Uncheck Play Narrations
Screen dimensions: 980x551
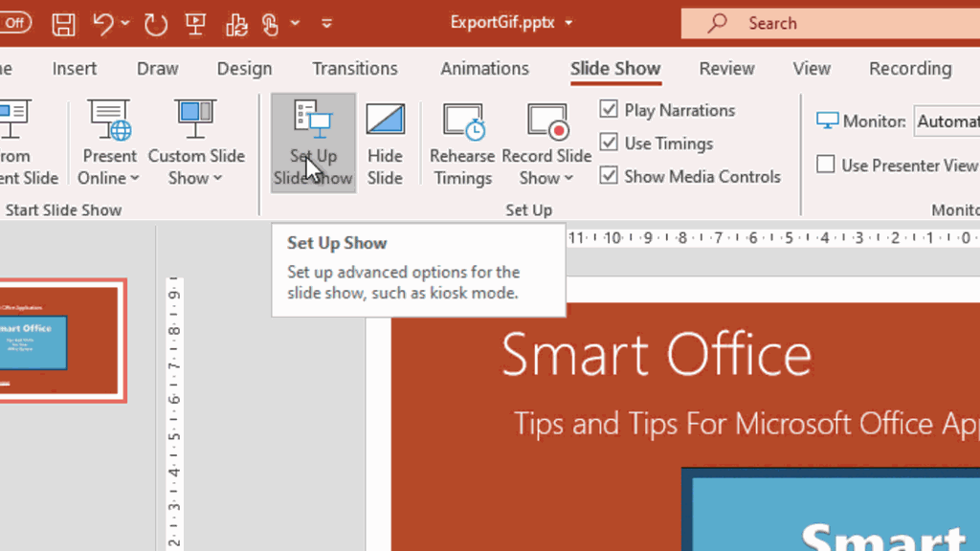pyautogui.click(x=610, y=110)
